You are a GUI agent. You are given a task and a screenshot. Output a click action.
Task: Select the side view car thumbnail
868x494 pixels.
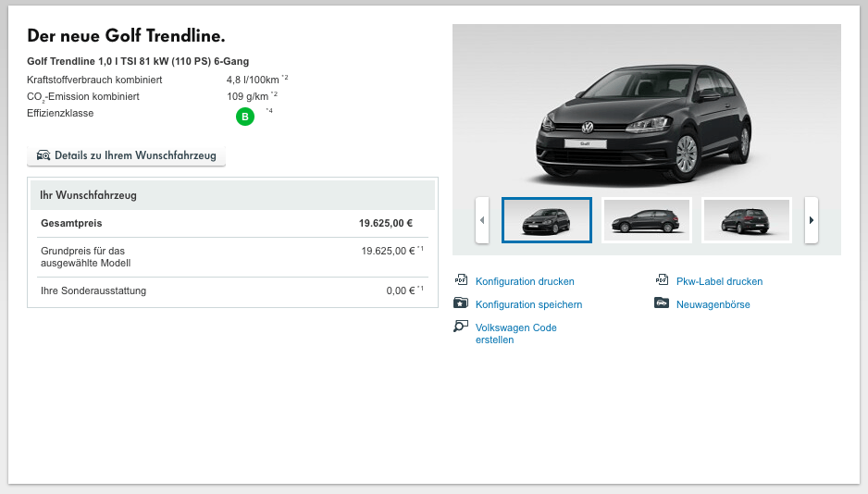pyautogui.click(x=647, y=220)
